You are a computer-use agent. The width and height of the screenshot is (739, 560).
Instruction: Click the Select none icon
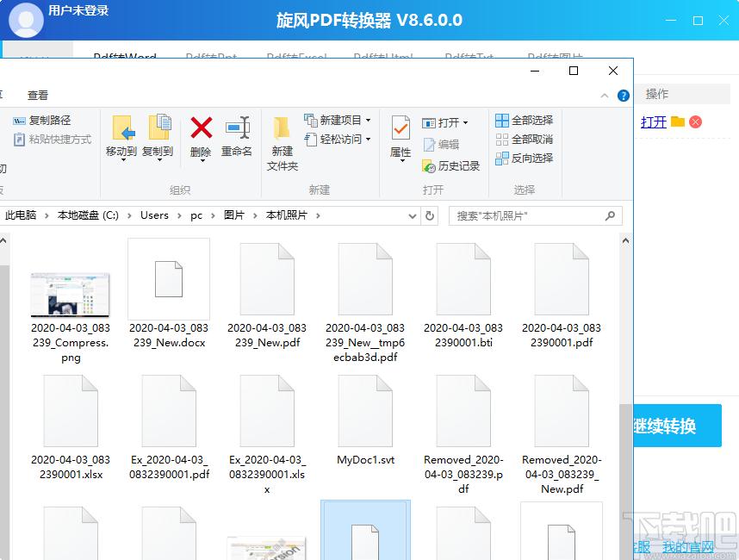tap(502, 140)
